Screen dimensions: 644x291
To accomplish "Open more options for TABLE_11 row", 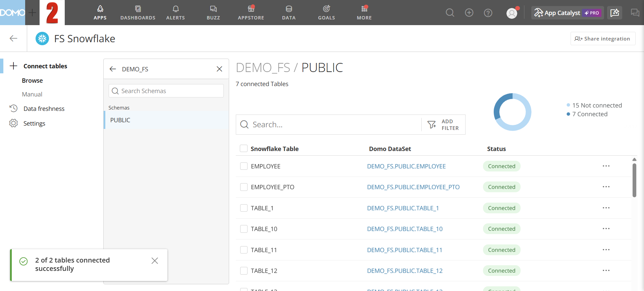I will (606, 250).
